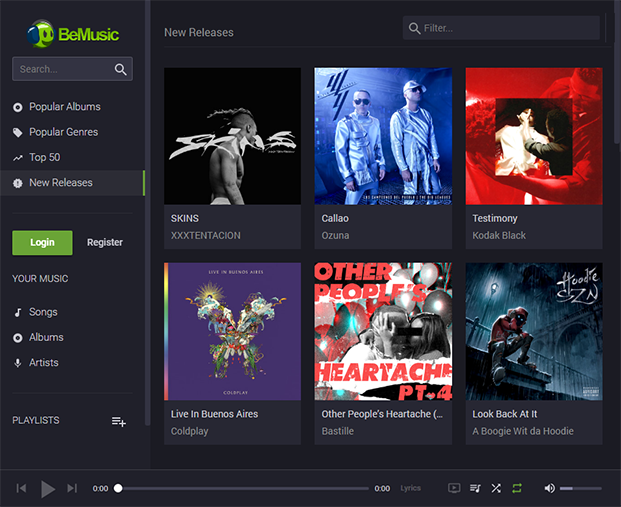Click the green Login button
Screen dimensions: 621x507
pyautogui.click(x=42, y=242)
